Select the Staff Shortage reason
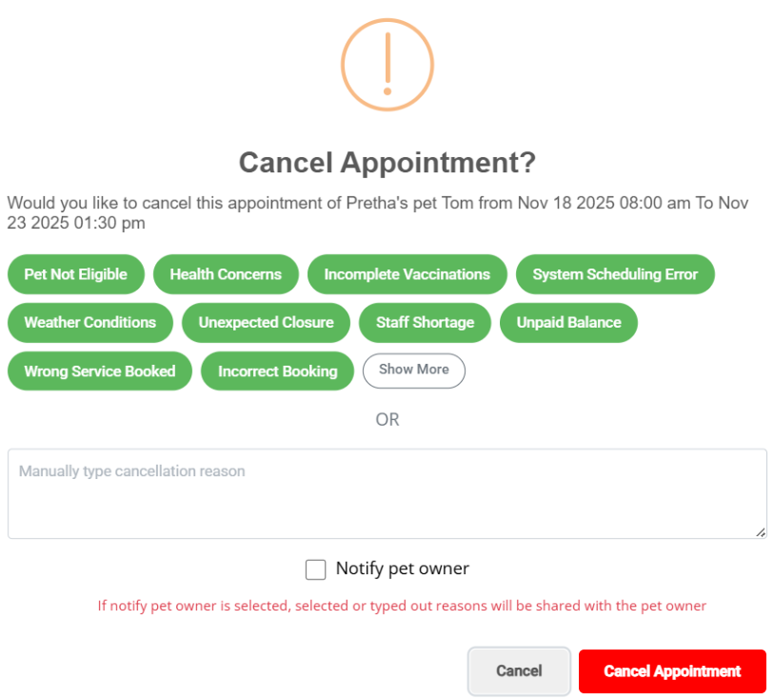774x700 pixels. 425,322
